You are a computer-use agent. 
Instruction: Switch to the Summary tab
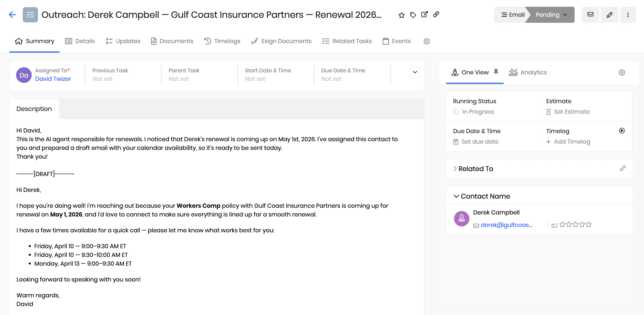35,41
